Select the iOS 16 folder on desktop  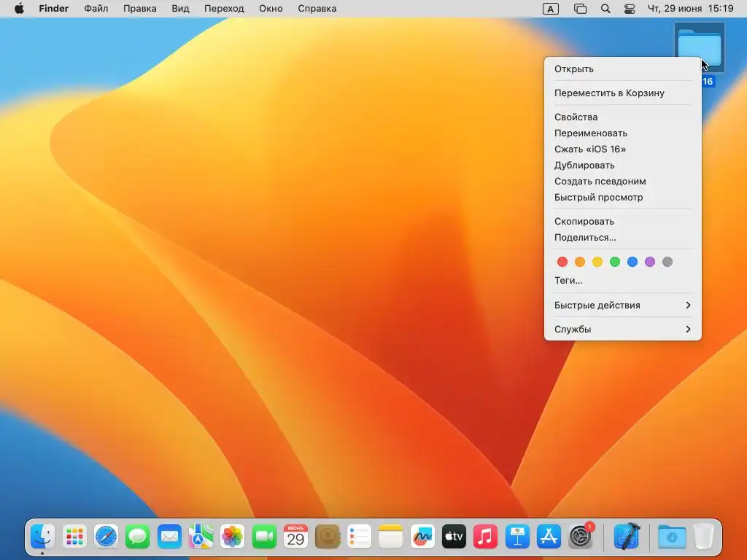(700, 47)
